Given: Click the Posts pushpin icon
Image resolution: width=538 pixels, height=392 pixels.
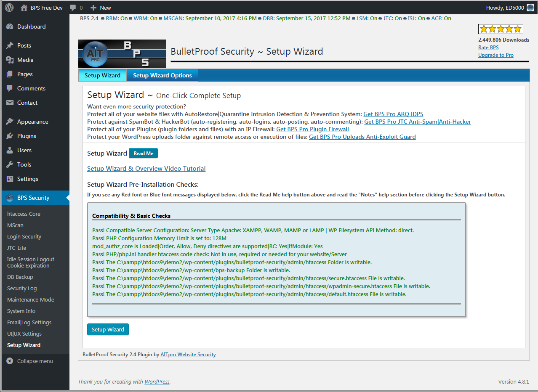Looking at the screenshot, I should [x=10, y=45].
